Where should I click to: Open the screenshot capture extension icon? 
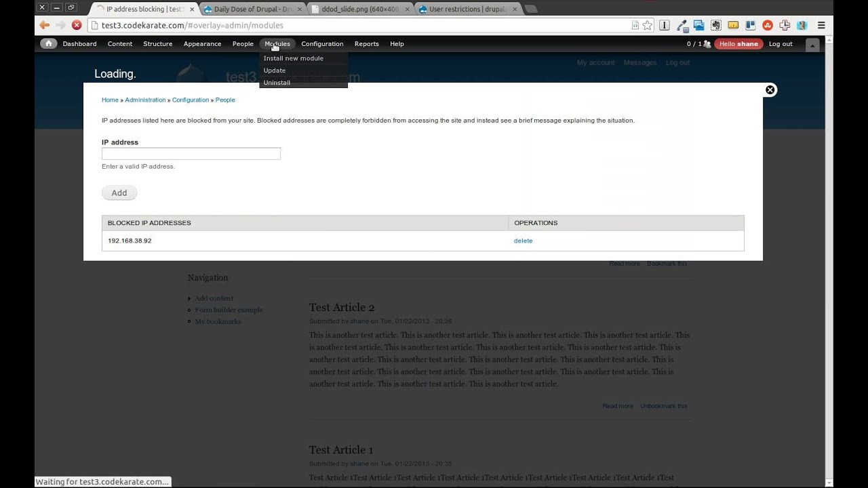pyautogui.click(x=698, y=25)
